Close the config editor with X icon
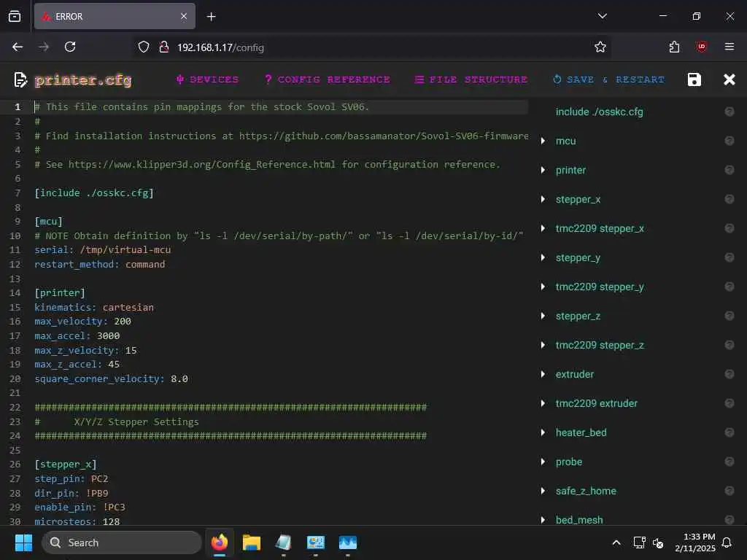747x560 pixels. pyautogui.click(x=729, y=79)
